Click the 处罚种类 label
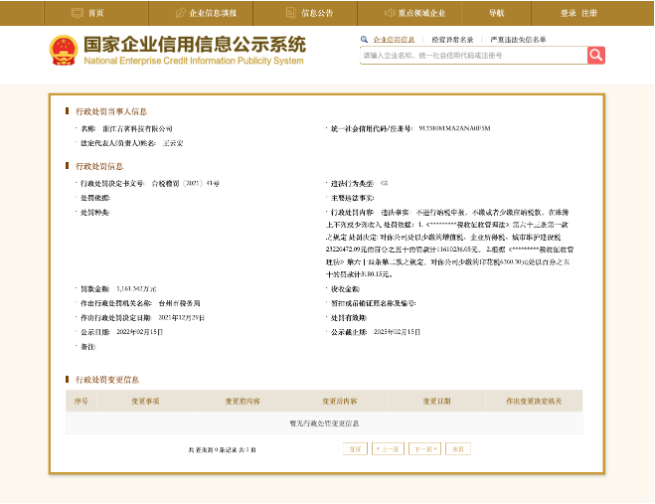 pos(95,213)
